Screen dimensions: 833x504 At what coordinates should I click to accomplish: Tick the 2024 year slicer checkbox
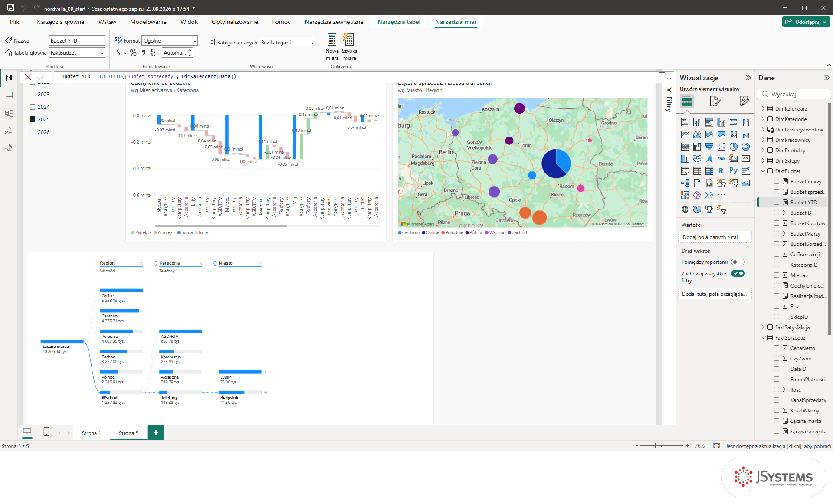click(32, 107)
